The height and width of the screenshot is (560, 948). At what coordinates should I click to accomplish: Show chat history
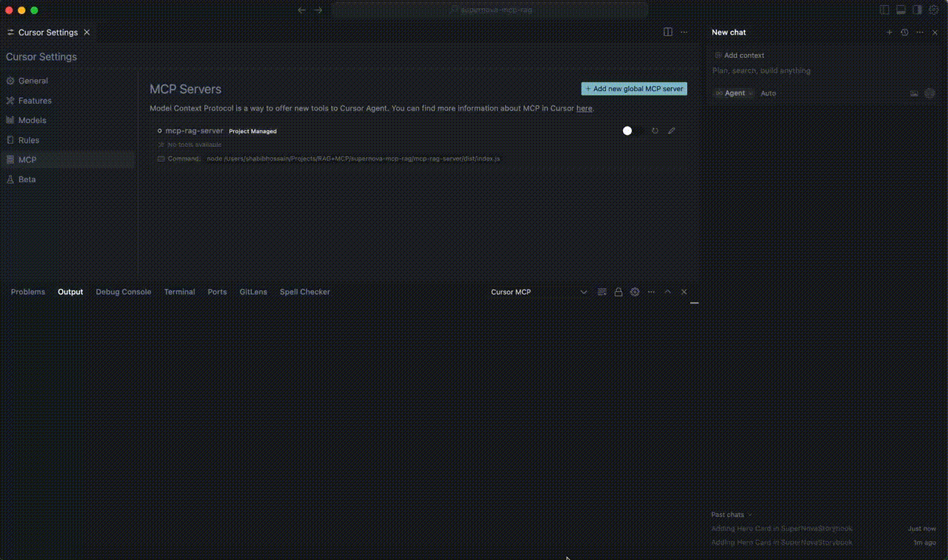point(904,33)
